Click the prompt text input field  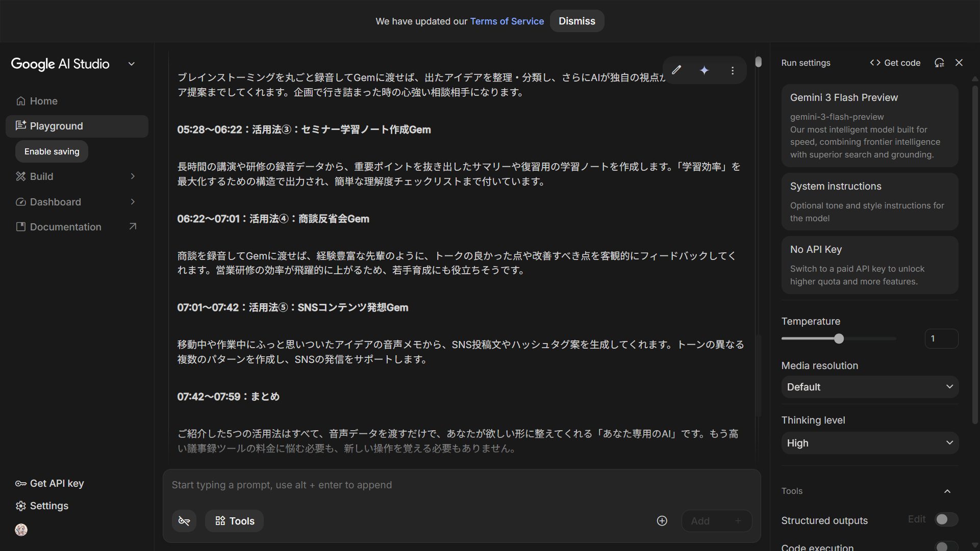click(x=408, y=485)
